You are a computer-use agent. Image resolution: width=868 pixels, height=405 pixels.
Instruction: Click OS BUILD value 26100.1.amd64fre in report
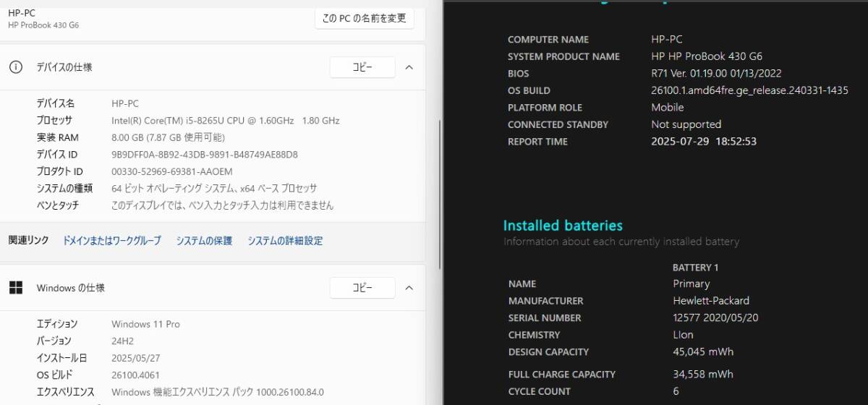(x=749, y=90)
